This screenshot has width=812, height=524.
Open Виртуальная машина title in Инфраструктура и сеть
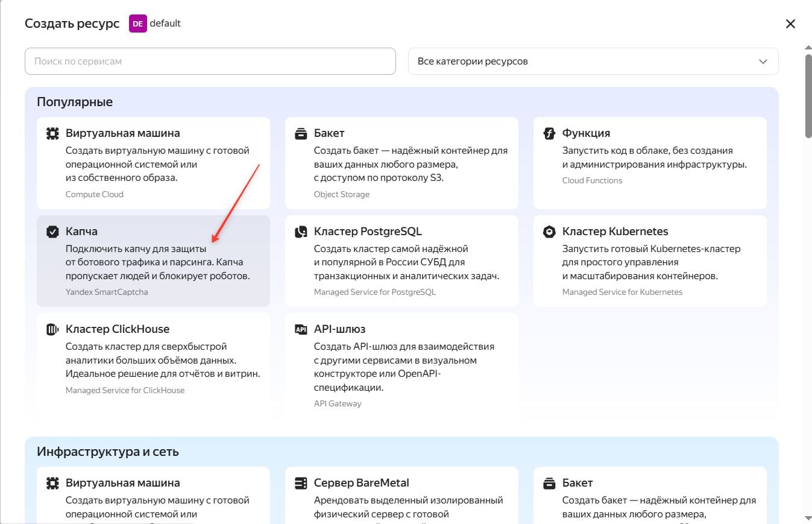(123, 483)
